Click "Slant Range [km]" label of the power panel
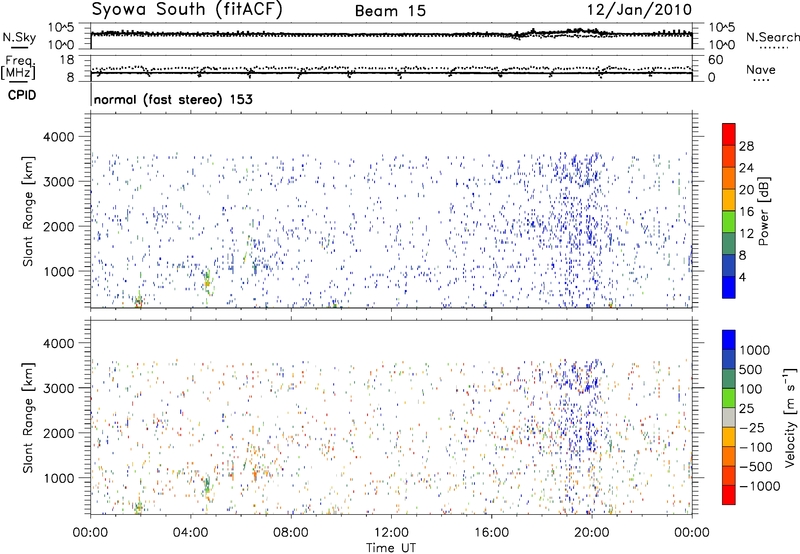 click(28, 211)
